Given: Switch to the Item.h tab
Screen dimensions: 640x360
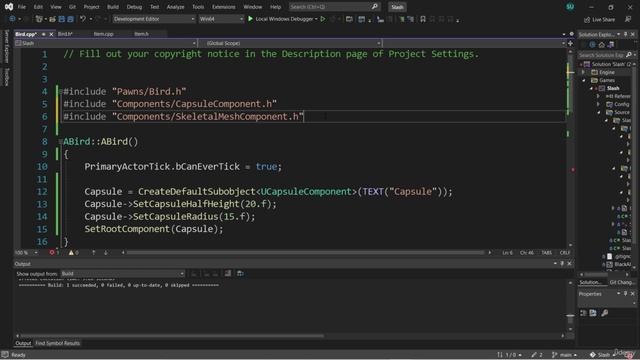Looking at the screenshot, I should click(142, 34).
